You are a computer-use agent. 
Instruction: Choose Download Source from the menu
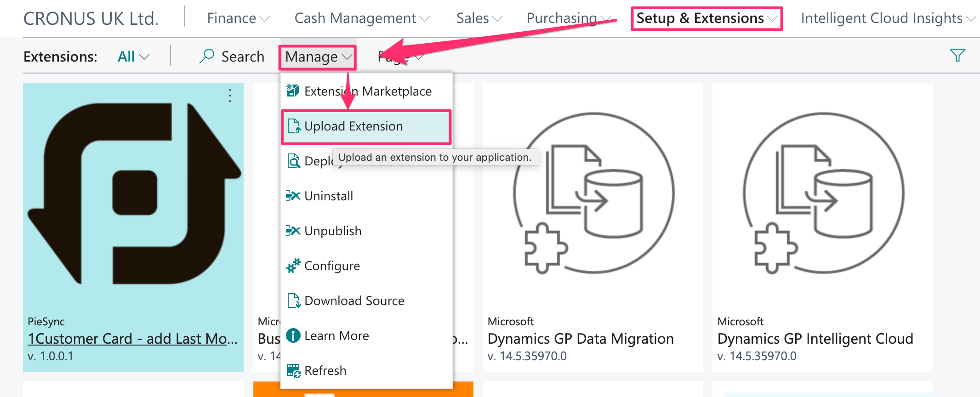click(367, 301)
